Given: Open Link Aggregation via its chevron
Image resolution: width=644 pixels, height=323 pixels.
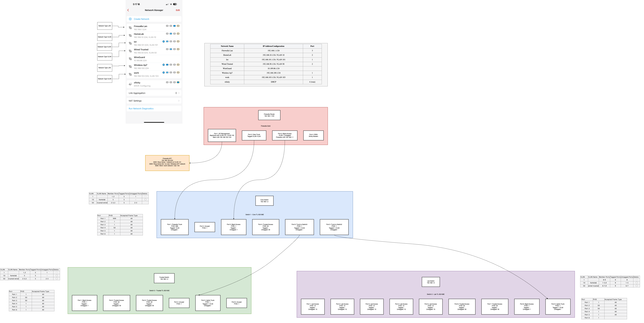Looking at the screenshot, I should point(179,93).
